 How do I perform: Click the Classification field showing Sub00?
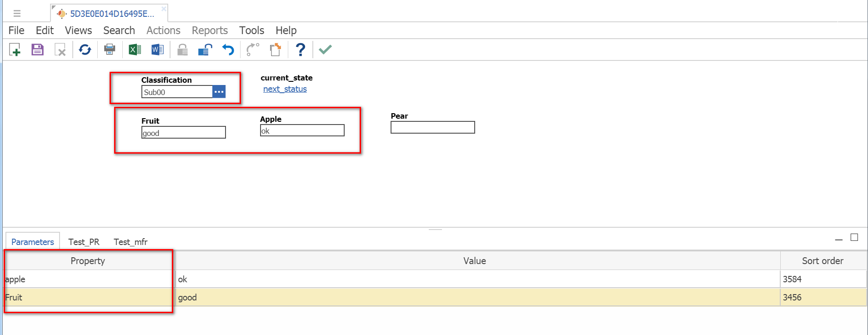pos(177,92)
